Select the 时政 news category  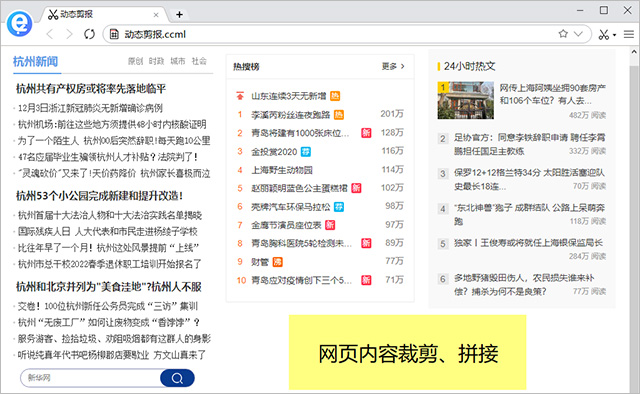click(156, 61)
